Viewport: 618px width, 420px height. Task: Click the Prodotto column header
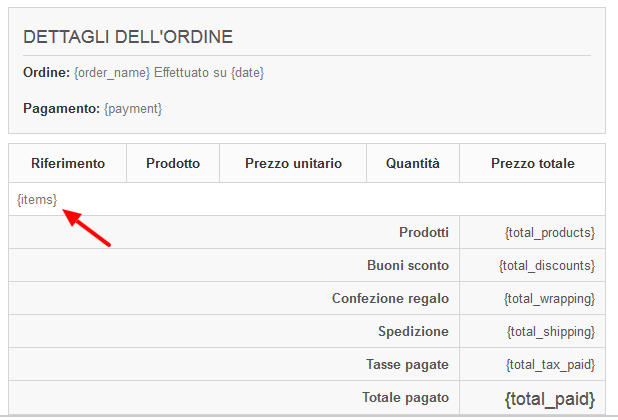pos(173,163)
